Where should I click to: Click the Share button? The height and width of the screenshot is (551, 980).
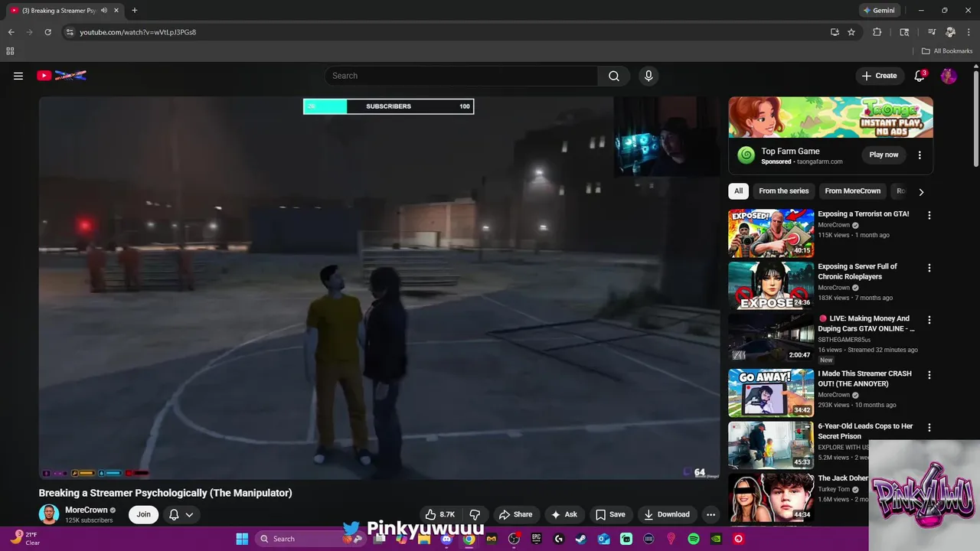[515, 514]
